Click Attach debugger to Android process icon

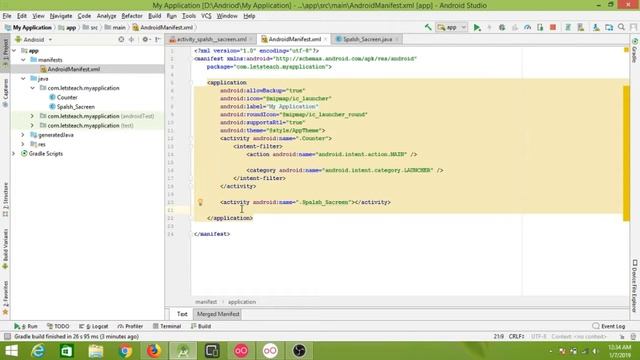pos(540,27)
